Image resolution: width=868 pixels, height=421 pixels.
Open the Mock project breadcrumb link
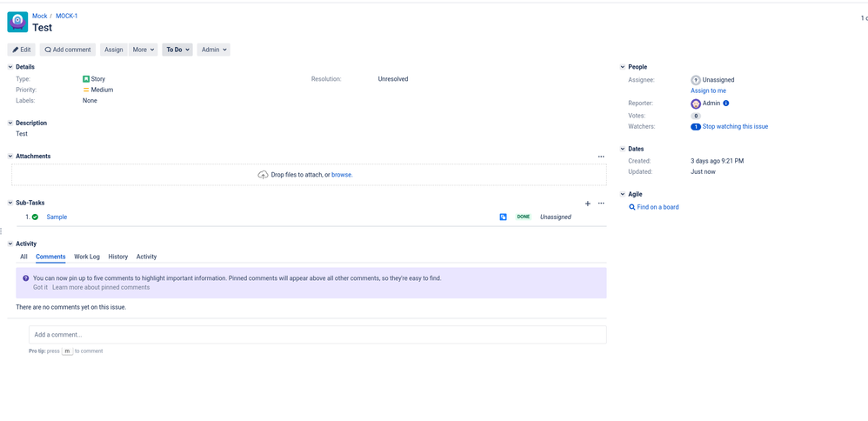point(40,16)
